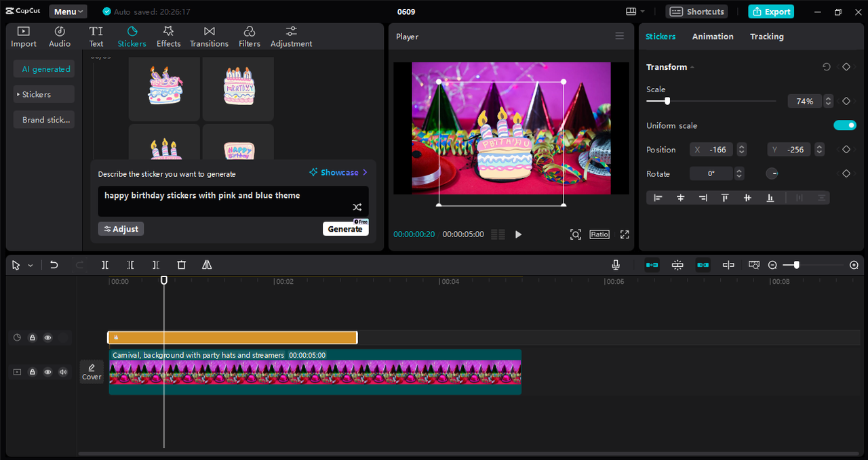Enter fullscreen in the Player
Viewport: 868px width, 460px height.
[x=625, y=234]
